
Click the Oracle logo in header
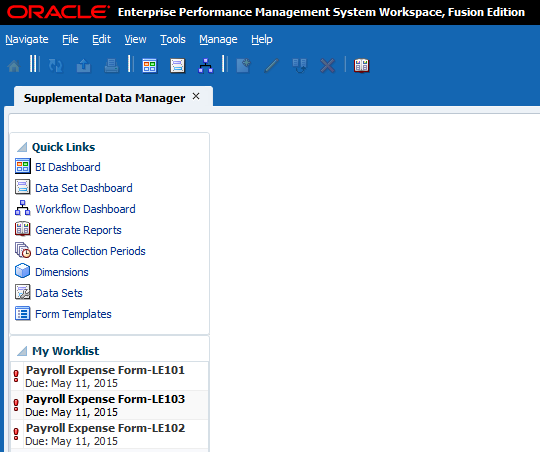click(x=58, y=12)
